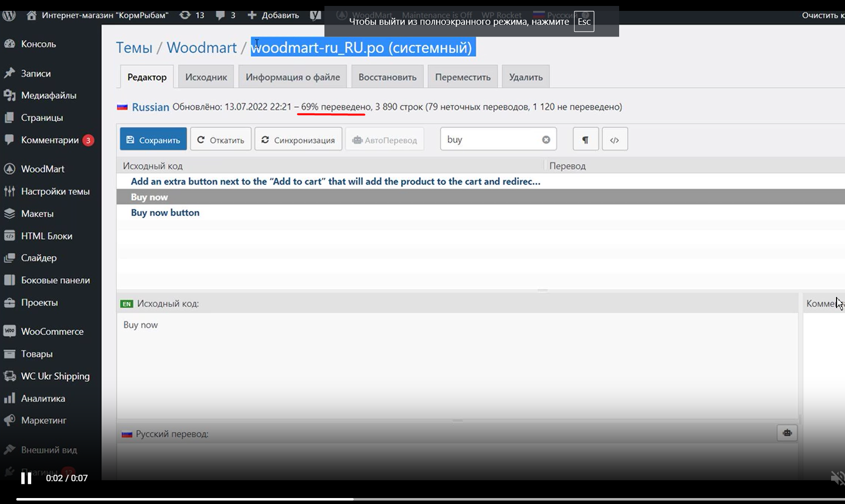Click the АвтоПеревод button

[x=385, y=140]
